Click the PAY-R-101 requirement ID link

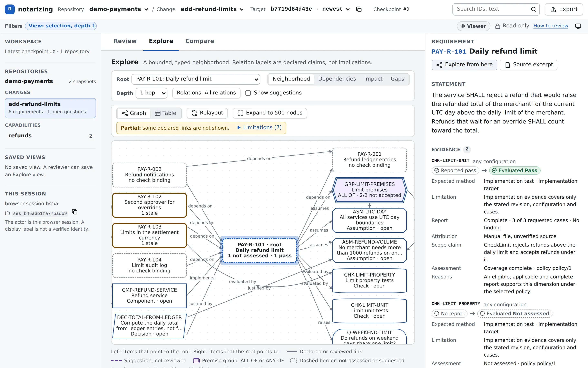449,52
